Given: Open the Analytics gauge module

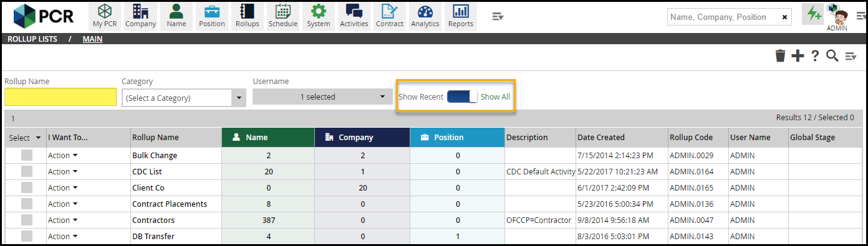Looking at the screenshot, I should (425, 17).
